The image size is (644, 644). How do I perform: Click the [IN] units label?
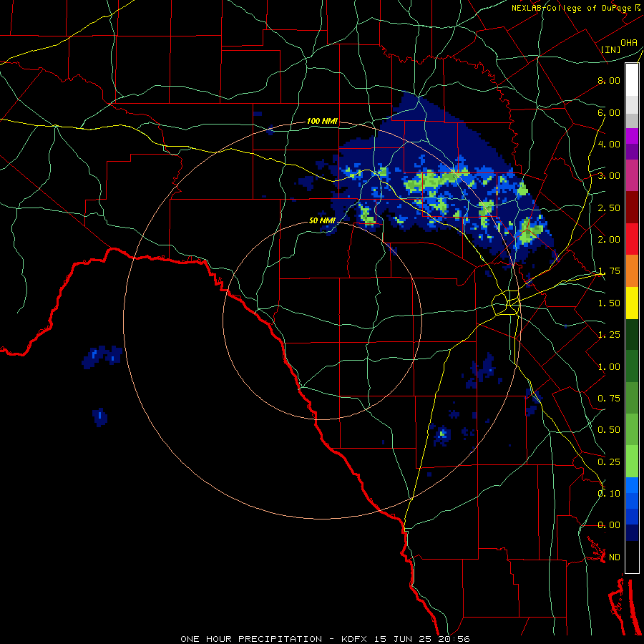[x=611, y=49]
